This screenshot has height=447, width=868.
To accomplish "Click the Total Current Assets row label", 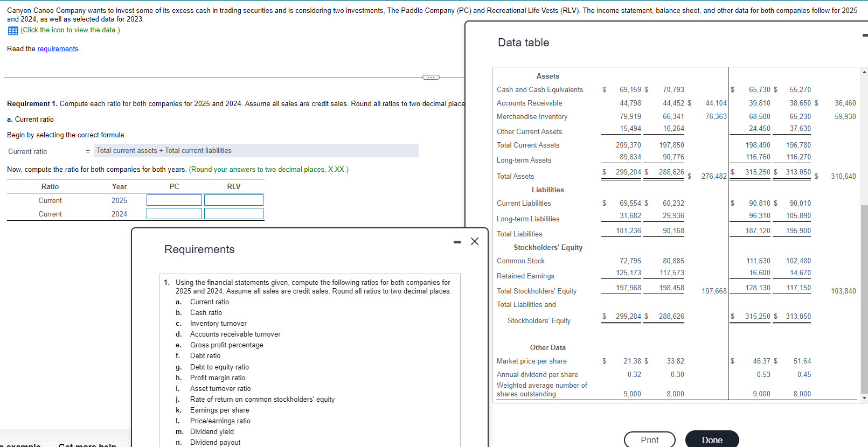I will click(528, 145).
